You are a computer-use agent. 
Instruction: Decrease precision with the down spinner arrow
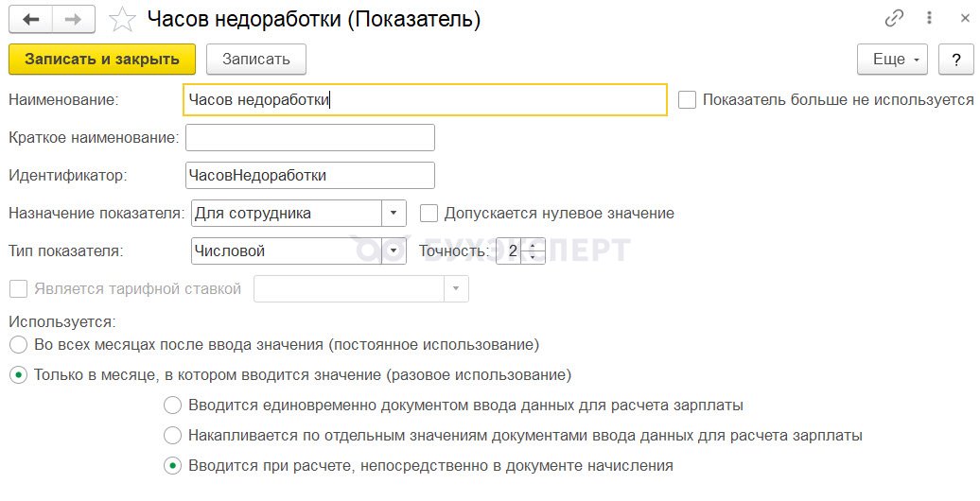(x=533, y=257)
